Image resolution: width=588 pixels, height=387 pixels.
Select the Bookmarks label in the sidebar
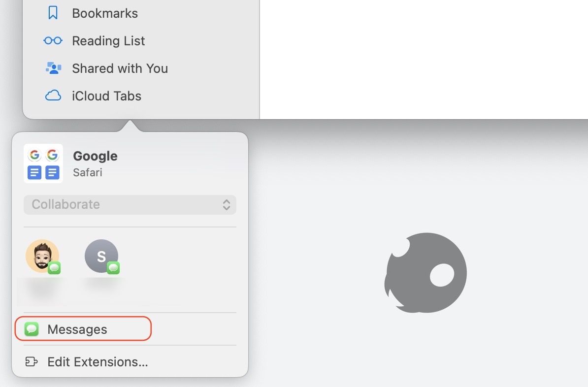(x=105, y=13)
